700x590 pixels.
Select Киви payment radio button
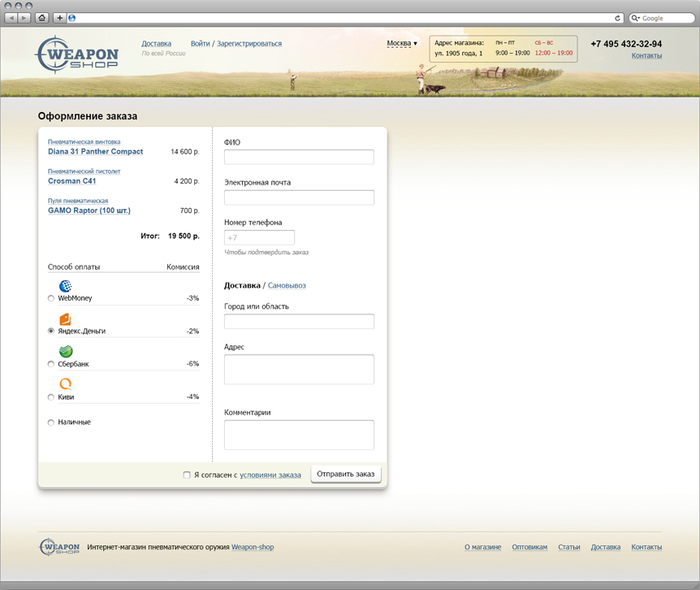(51, 397)
